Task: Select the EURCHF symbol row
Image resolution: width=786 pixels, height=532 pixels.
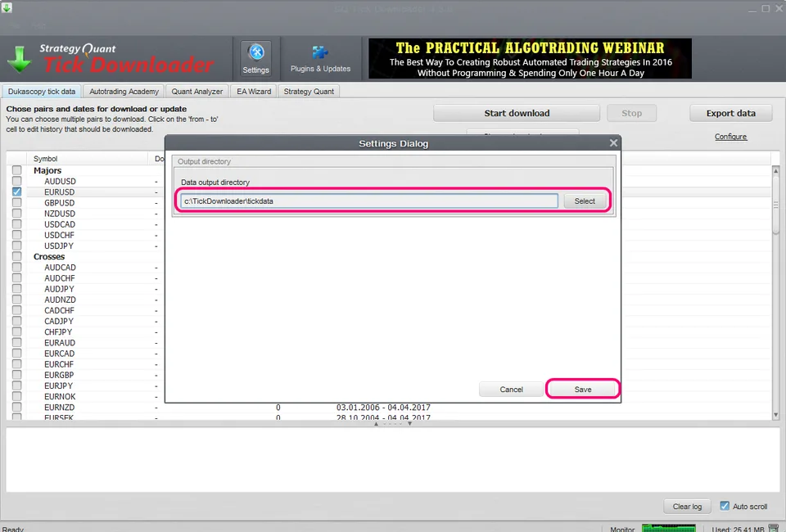Action: (x=59, y=364)
